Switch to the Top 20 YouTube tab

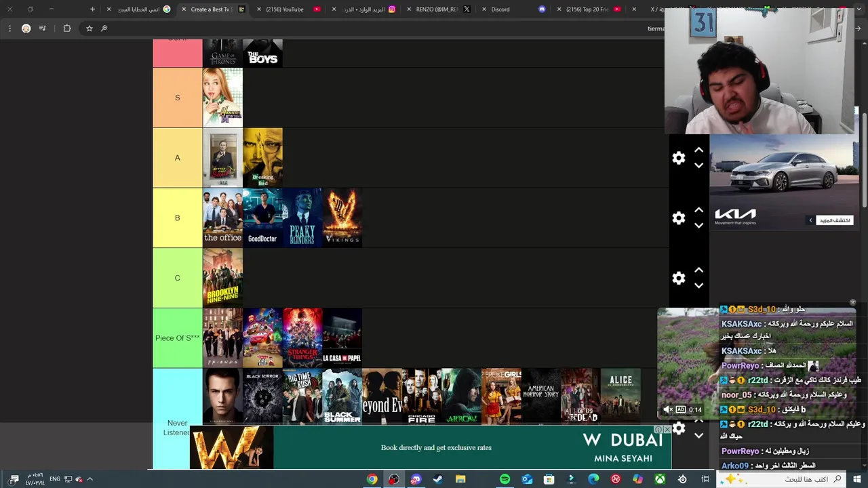click(590, 9)
